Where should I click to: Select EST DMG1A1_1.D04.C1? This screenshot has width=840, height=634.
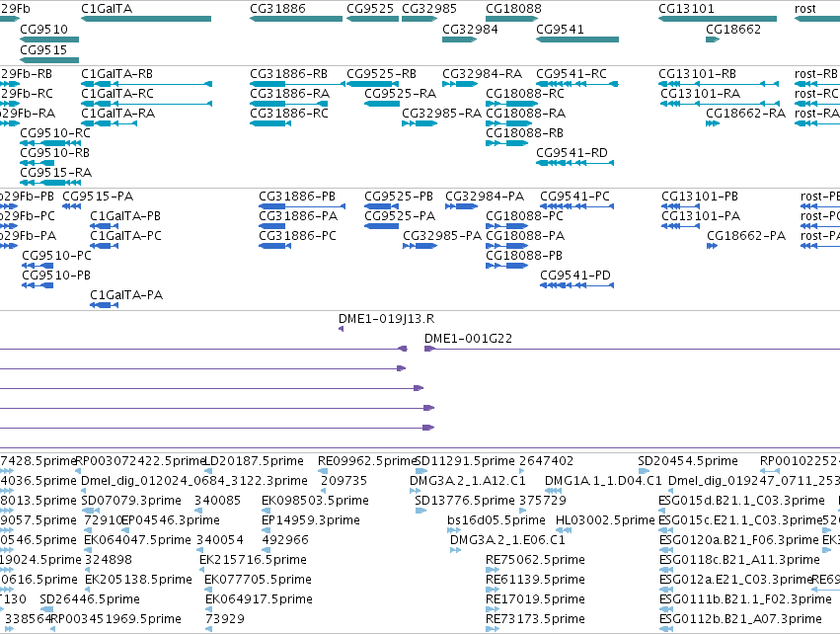click(x=603, y=481)
